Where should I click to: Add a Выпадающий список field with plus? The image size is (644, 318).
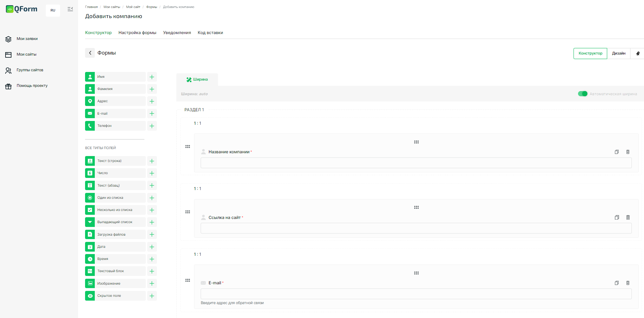click(152, 222)
